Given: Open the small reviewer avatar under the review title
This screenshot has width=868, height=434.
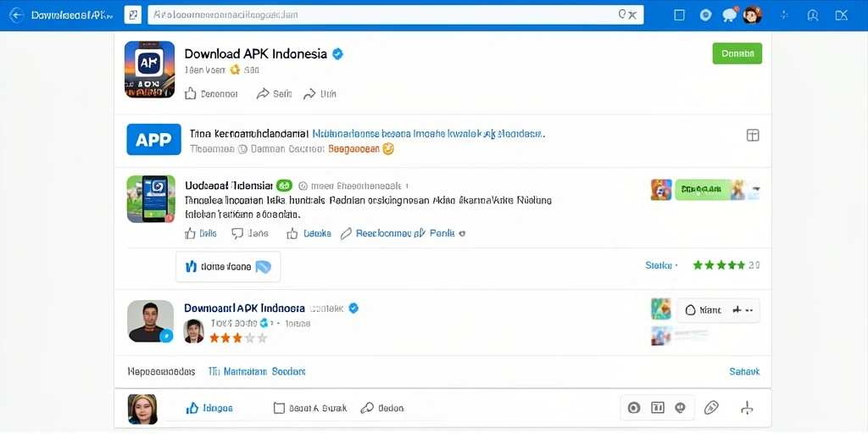Looking at the screenshot, I should click(x=194, y=331).
